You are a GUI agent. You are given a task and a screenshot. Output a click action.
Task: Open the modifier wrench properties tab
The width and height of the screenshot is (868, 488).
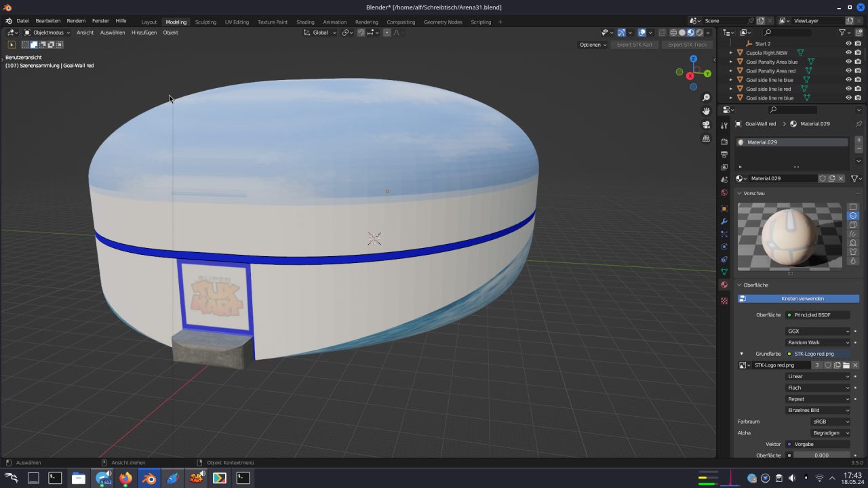pyautogui.click(x=724, y=222)
